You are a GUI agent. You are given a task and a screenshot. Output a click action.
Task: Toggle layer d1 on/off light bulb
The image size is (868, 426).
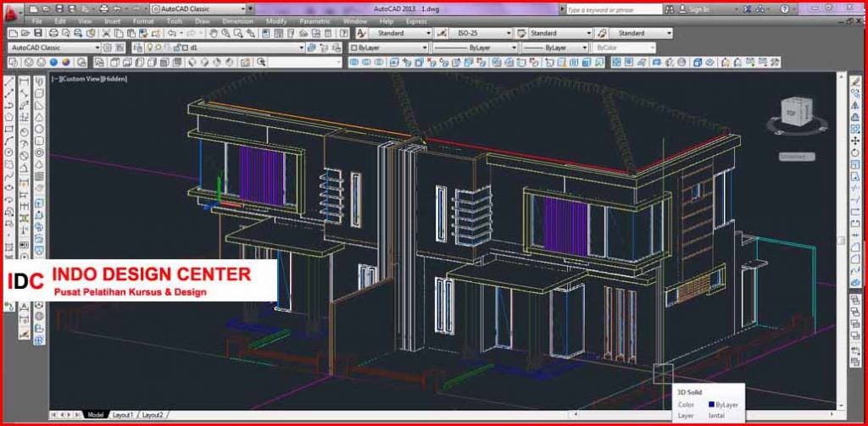(149, 48)
